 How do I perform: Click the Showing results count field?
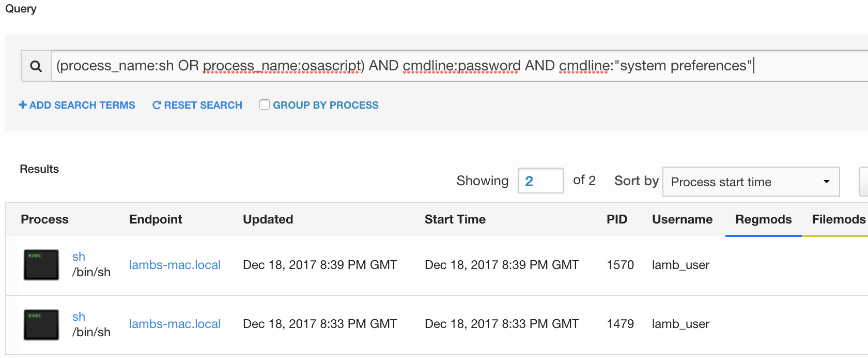[540, 181]
